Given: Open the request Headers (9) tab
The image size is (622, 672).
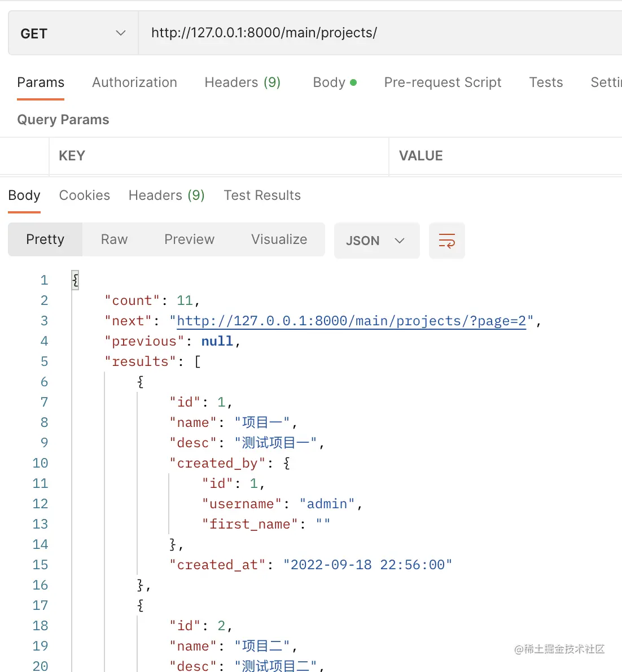Looking at the screenshot, I should click(x=242, y=82).
